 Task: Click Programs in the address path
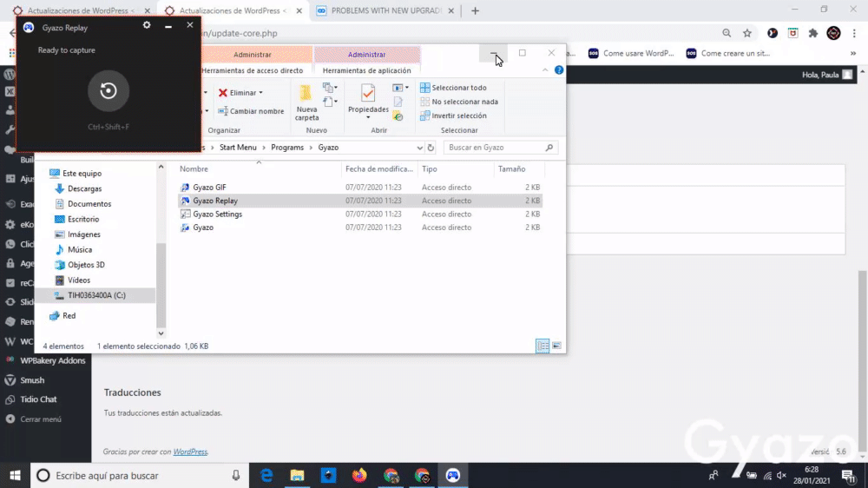(x=287, y=148)
